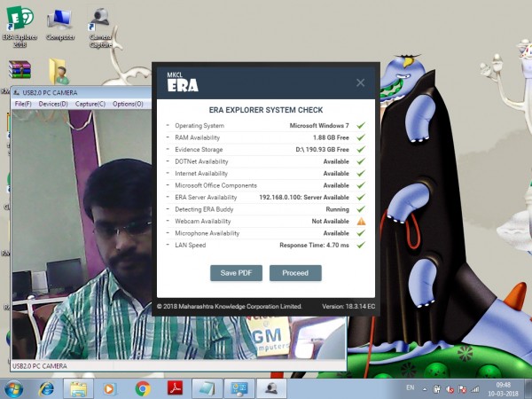
Task: Click the Proceed button
Action: [295, 273]
